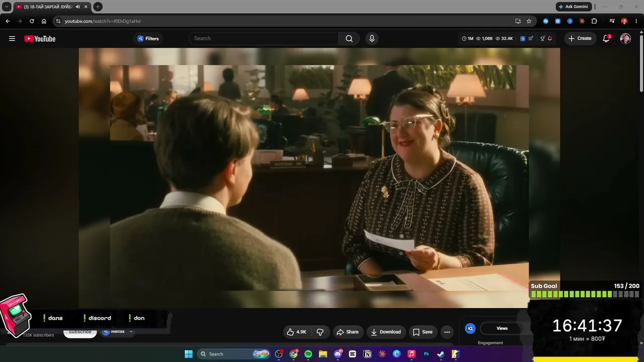Dislike the video
Screen dimensions: 644x362
coord(320,332)
